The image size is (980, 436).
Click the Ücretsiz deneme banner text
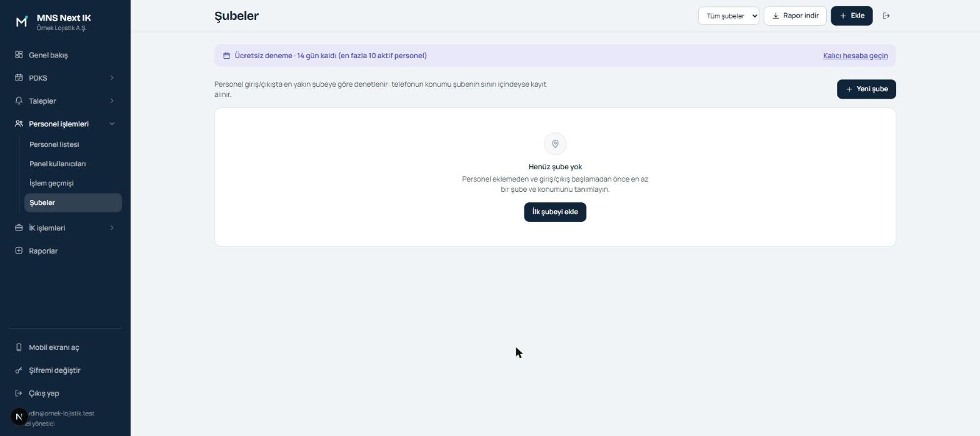pyautogui.click(x=331, y=56)
